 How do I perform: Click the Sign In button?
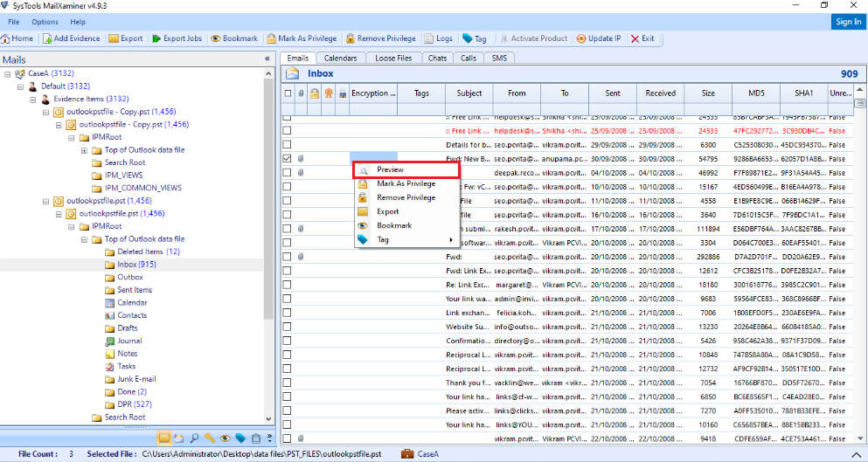(x=848, y=22)
